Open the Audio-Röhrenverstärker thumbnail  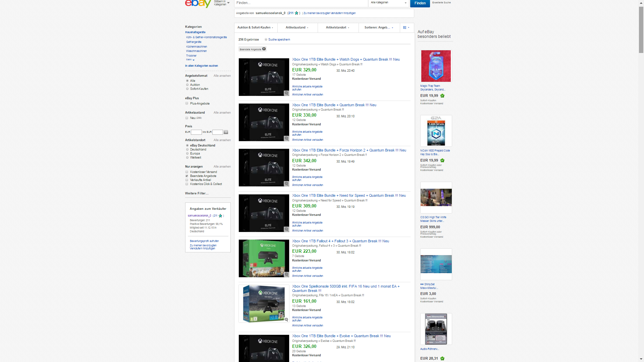(x=436, y=329)
